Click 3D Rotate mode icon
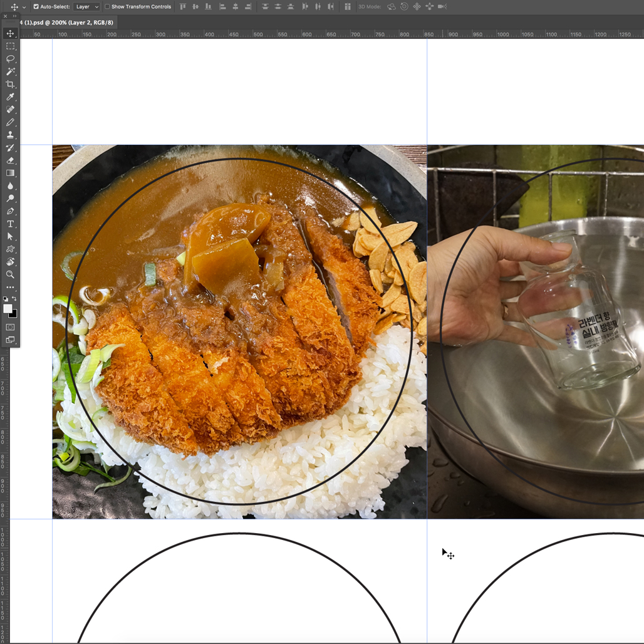The width and height of the screenshot is (644, 644). (x=392, y=6)
